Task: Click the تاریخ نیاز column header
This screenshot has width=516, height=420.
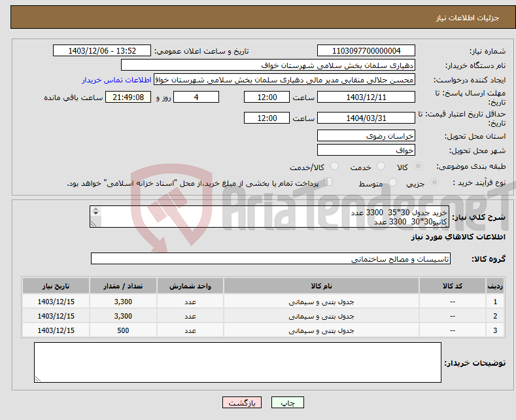Action: (x=56, y=286)
